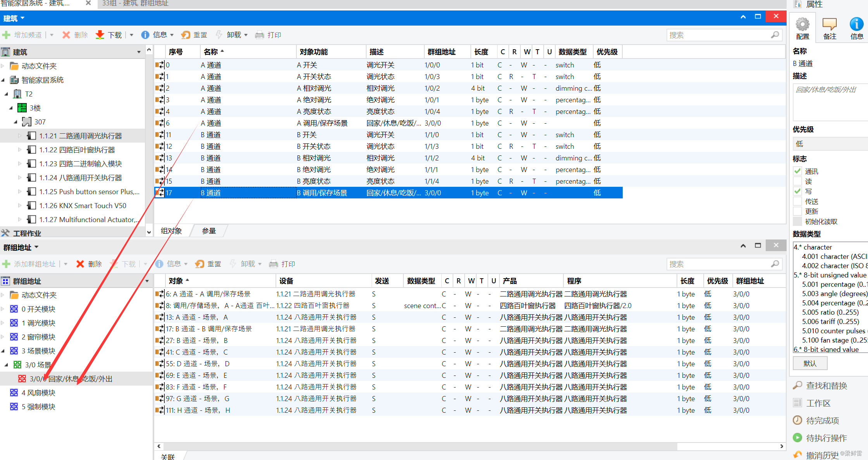Switch to the 参量 tab
Viewport: 868px width, 460px height.
(x=209, y=231)
